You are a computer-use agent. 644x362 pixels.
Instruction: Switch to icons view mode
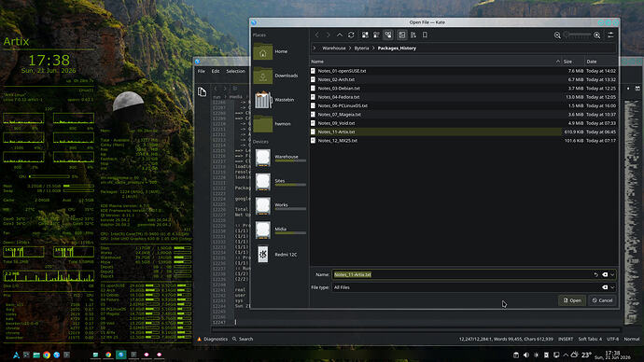click(x=365, y=35)
